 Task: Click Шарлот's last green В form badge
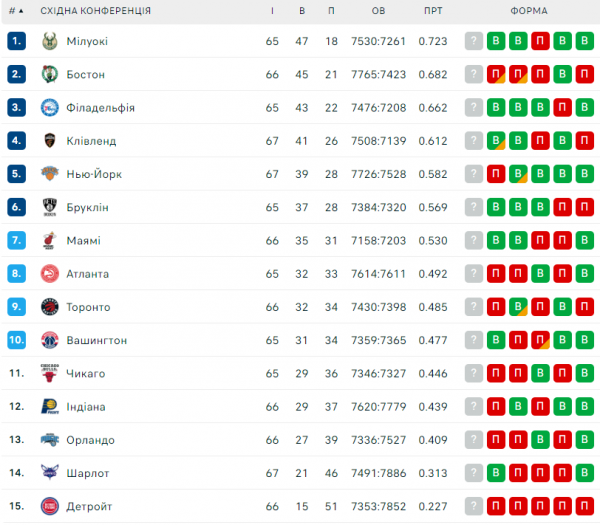(x=585, y=473)
